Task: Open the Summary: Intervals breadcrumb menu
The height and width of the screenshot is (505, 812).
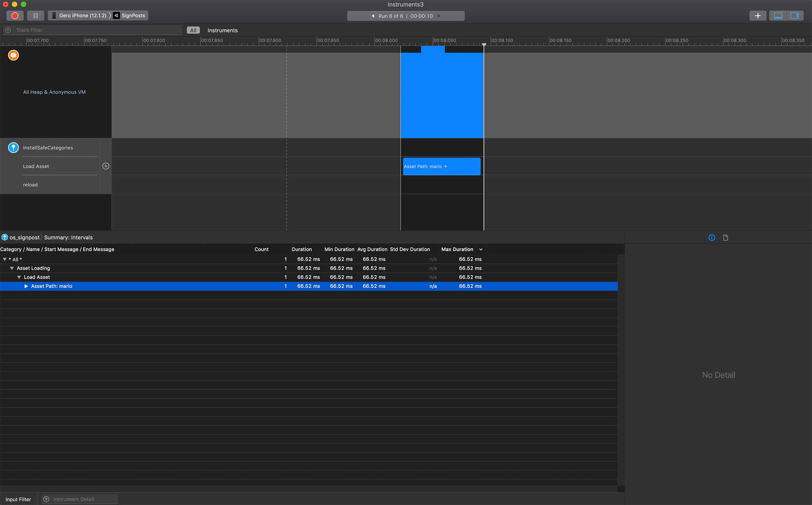Action: pos(68,238)
